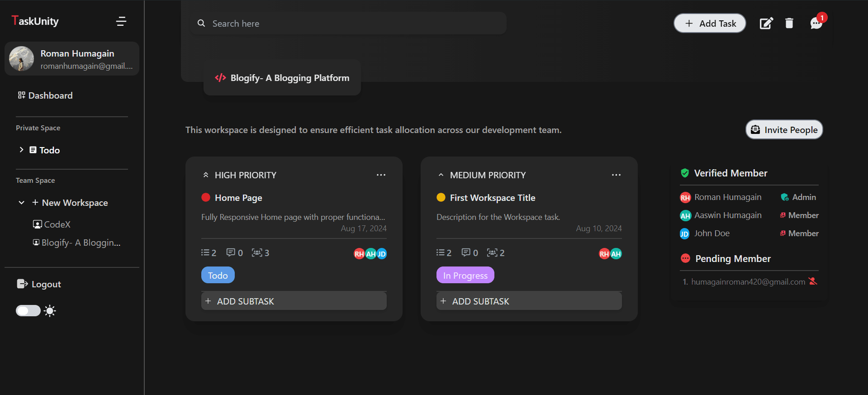Expand the Todo private space
Screen dimensions: 868x395
click(21, 150)
